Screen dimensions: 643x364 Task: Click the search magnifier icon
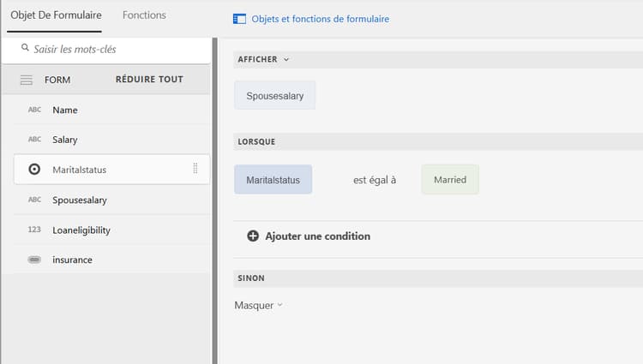(x=25, y=48)
